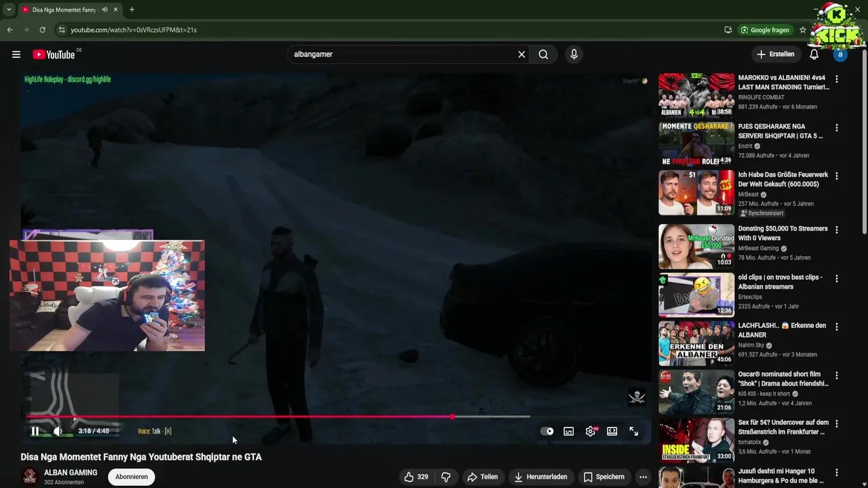Open old clips on trovo thumbnail
This screenshot has height=488, width=868.
[696, 294]
